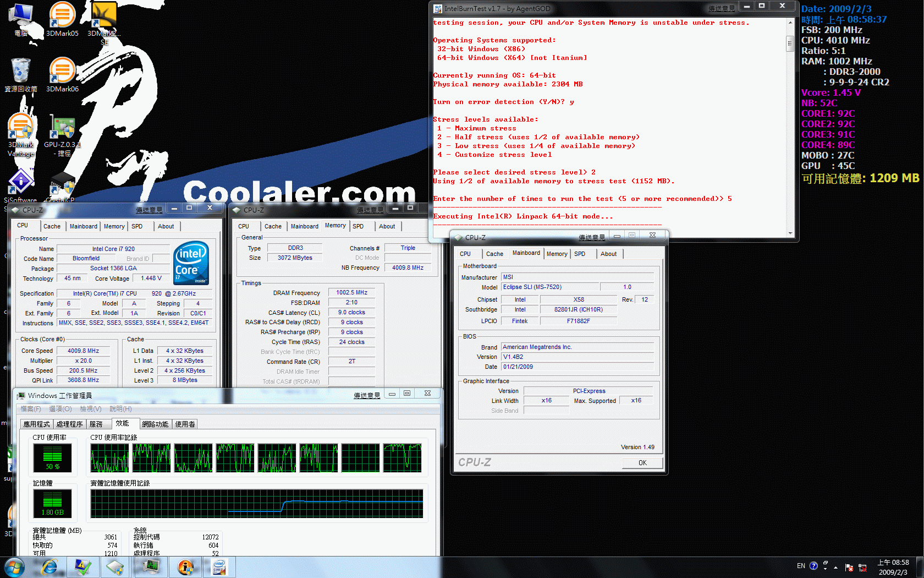Open the taskbar clock showing 08:58
Screen dimensions: 924x578
tap(893, 568)
